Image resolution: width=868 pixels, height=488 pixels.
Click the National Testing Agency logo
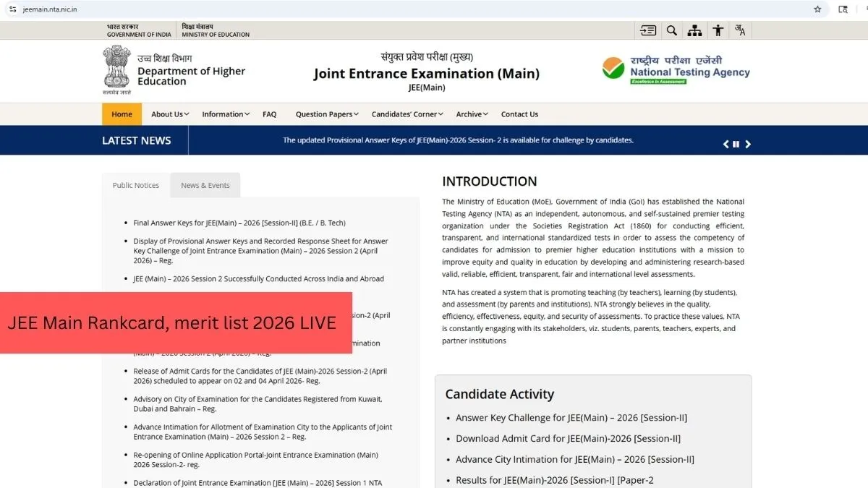pos(676,71)
